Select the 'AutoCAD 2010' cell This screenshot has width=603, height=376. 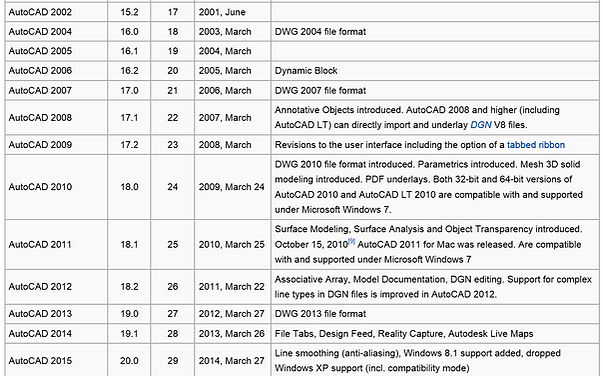pyautogui.click(x=56, y=187)
